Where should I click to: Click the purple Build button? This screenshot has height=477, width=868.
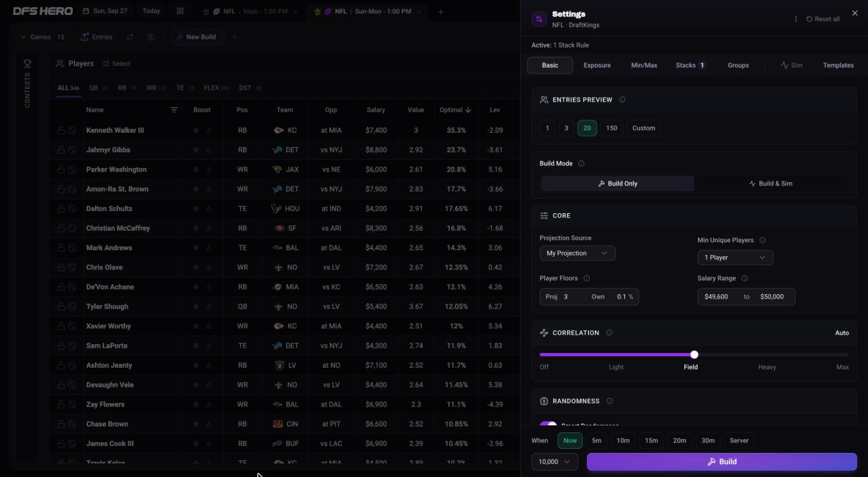[722, 462]
